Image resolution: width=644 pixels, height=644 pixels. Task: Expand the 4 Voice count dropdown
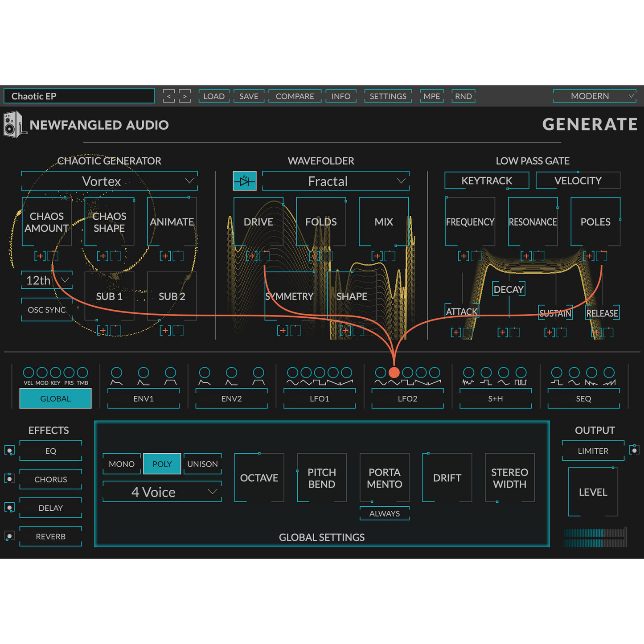(162, 492)
